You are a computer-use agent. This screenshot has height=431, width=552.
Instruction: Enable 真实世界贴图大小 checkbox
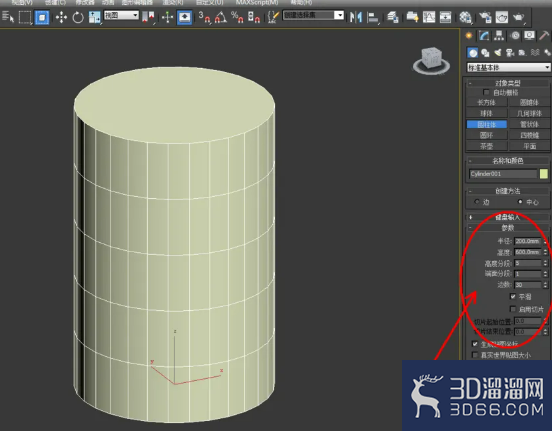(475, 355)
